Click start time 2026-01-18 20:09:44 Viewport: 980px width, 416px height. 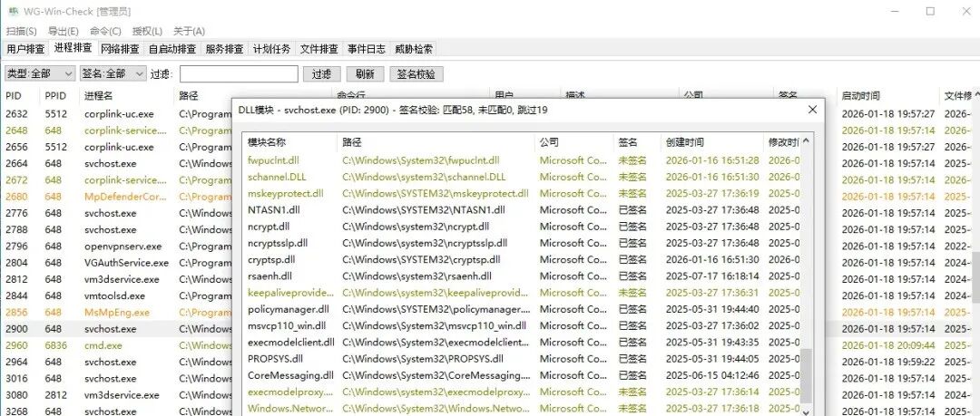888,345
